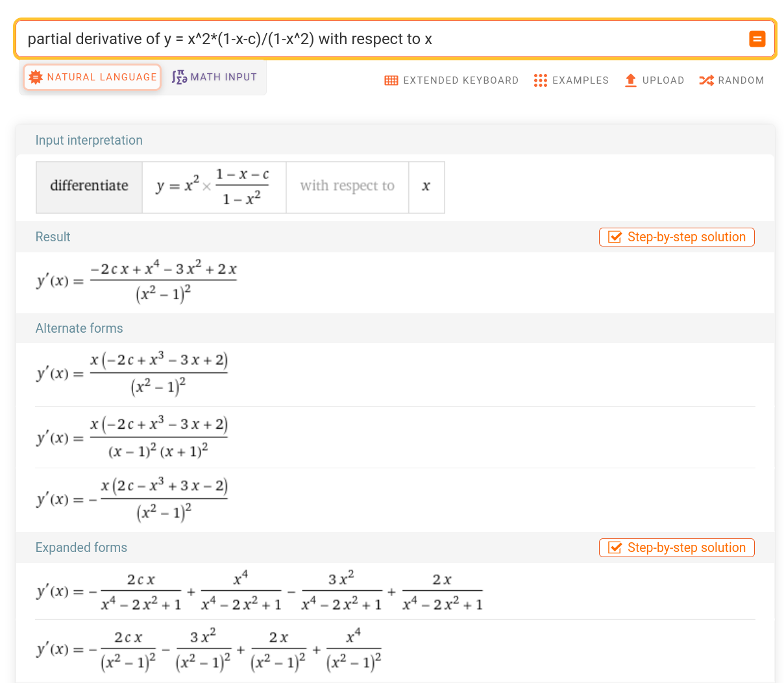Switch to Math Input mode
Screen dimensions: 784x683
pyautogui.click(x=215, y=77)
